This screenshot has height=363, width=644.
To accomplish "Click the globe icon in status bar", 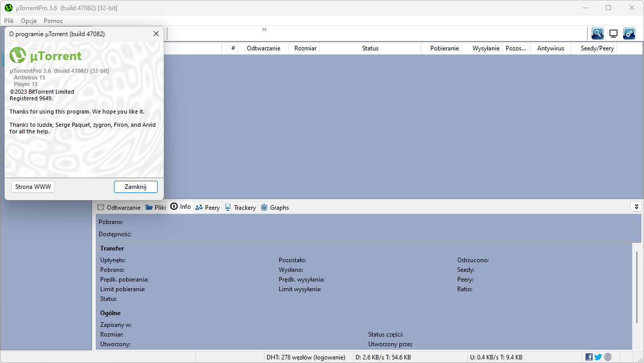I will click(608, 357).
